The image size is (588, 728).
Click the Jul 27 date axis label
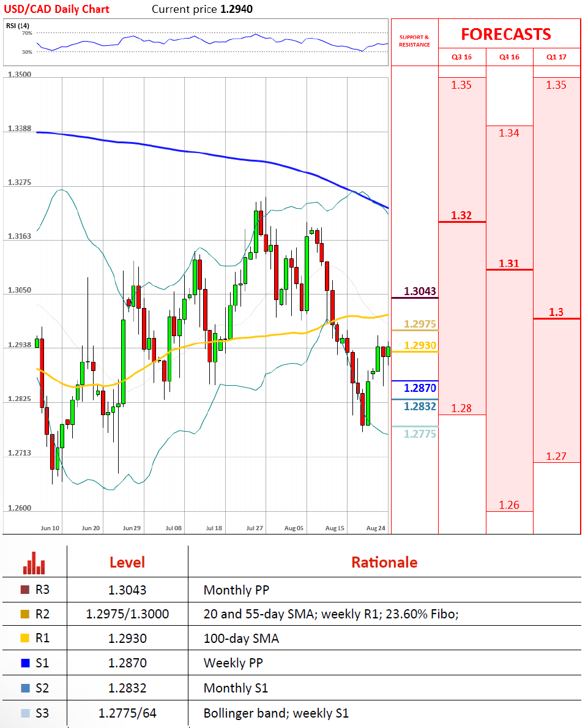[255, 528]
